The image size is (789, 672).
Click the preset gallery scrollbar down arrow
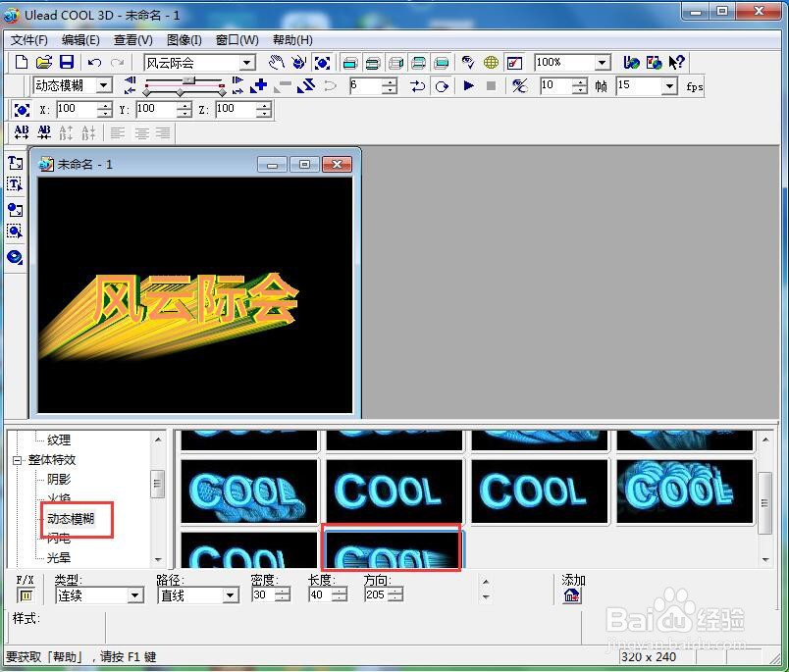[765, 560]
